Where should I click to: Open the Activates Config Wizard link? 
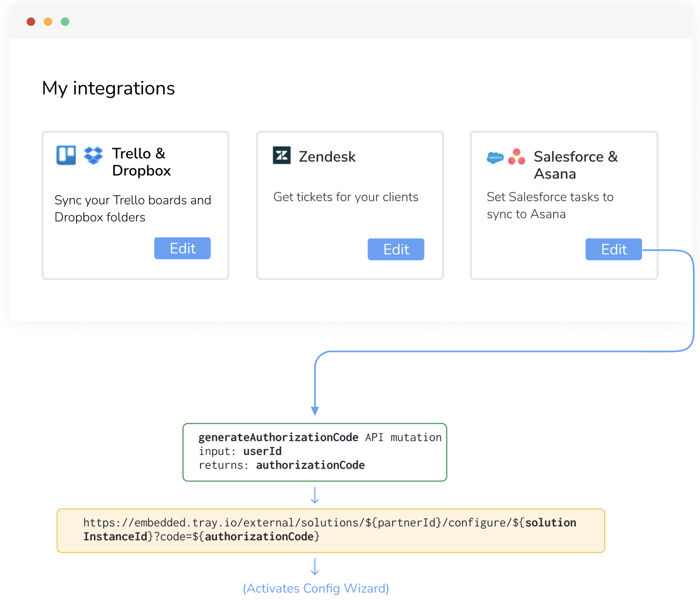coord(315,588)
